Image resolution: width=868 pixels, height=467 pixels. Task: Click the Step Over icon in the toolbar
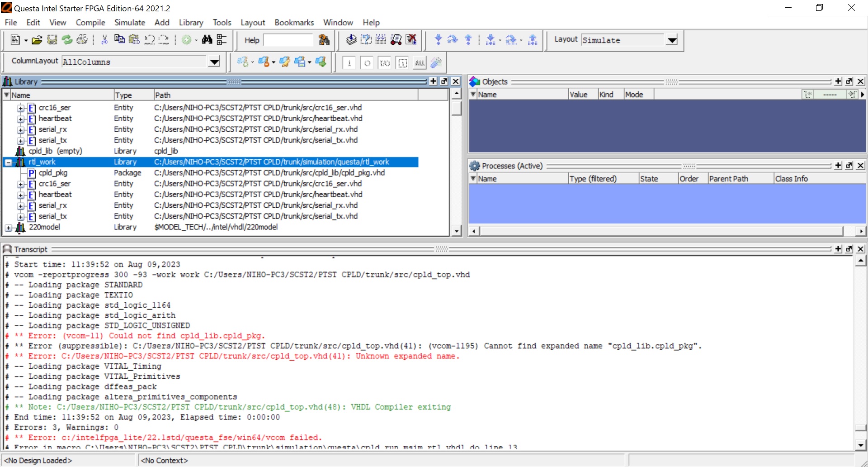[453, 40]
